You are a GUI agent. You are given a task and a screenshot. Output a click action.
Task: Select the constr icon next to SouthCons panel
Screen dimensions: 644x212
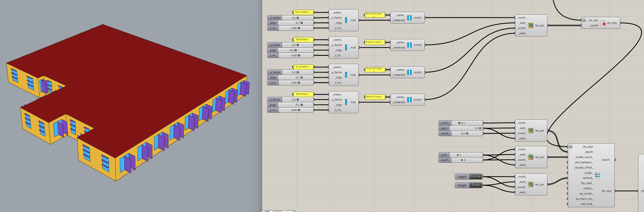409,72
